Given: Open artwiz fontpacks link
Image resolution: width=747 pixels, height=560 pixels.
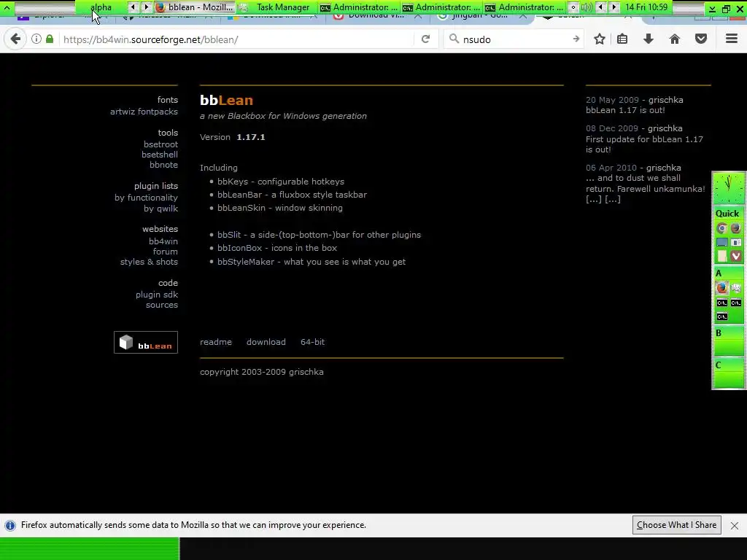Looking at the screenshot, I should point(144,112).
